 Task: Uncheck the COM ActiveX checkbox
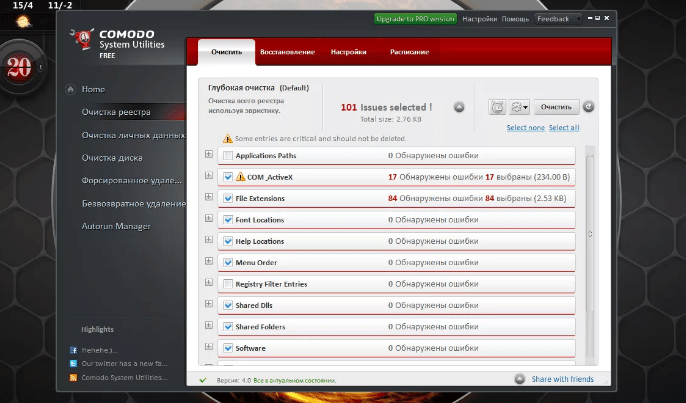click(x=228, y=177)
